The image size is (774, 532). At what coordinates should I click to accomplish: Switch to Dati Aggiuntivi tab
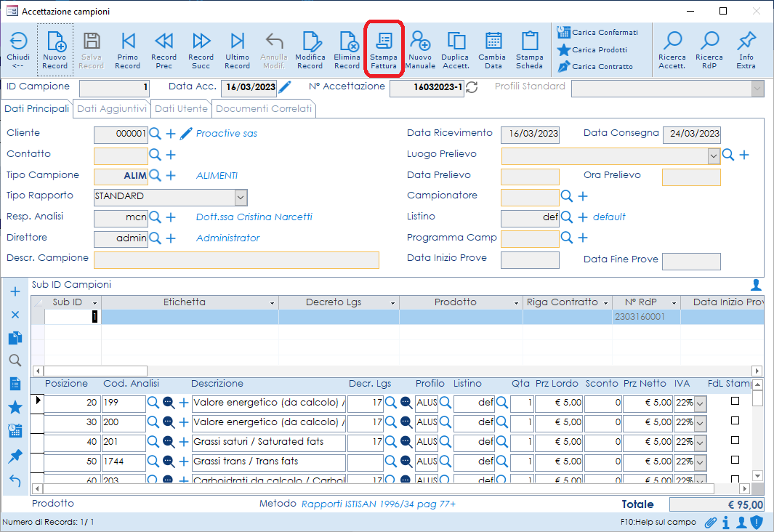click(x=112, y=109)
